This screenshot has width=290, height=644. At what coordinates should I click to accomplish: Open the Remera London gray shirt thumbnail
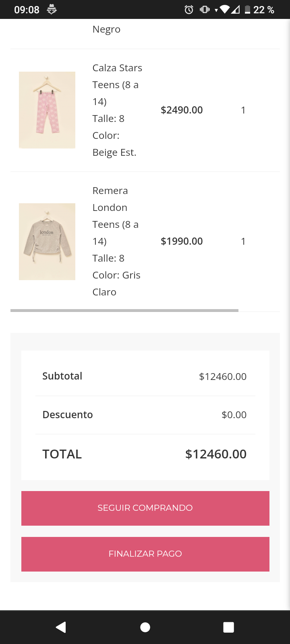click(x=47, y=242)
